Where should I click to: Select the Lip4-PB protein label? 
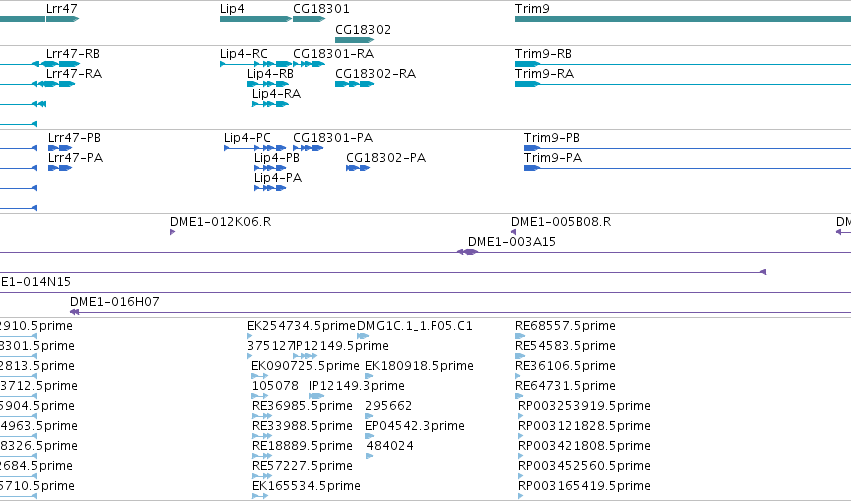pyautogui.click(x=277, y=158)
